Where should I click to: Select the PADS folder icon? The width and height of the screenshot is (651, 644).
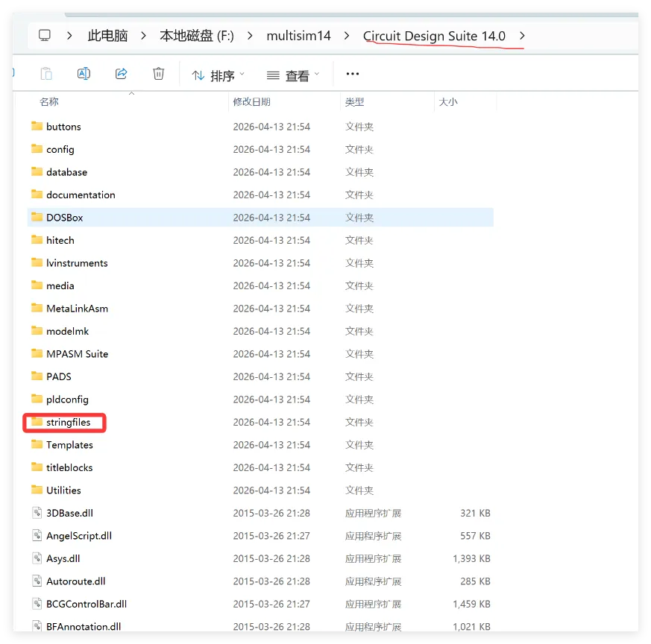pos(37,376)
